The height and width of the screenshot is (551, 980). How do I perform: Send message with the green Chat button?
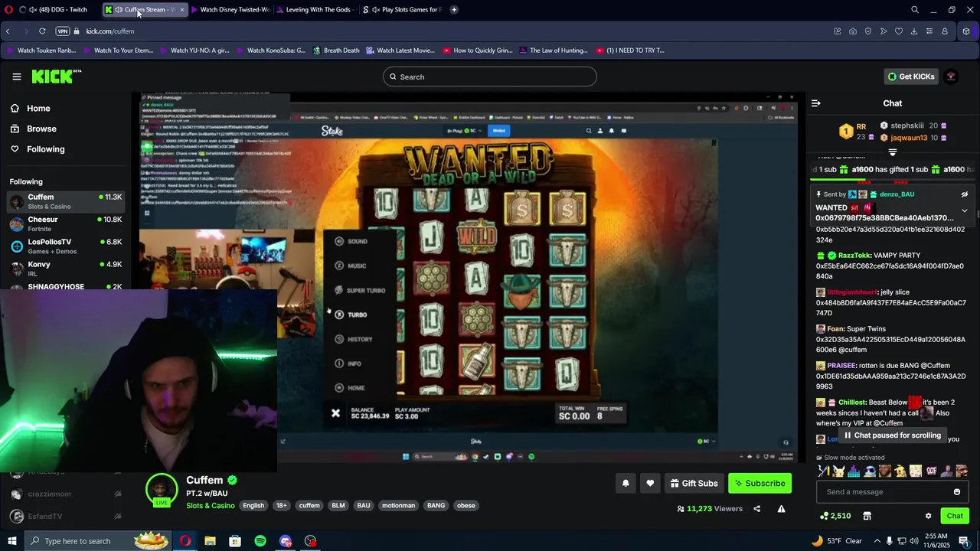955,516
